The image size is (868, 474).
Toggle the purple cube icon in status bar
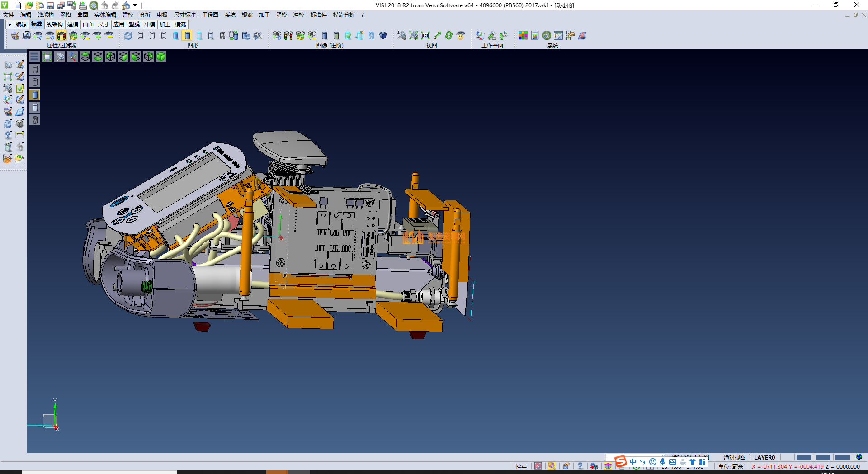608,466
